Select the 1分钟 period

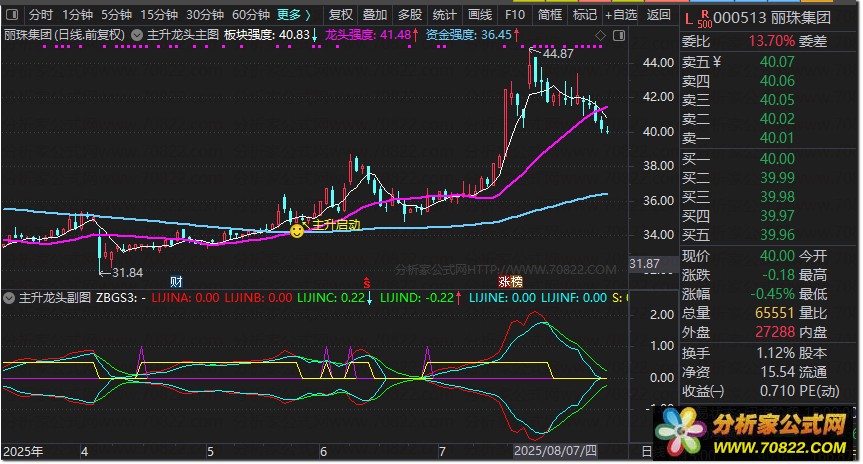(x=77, y=15)
